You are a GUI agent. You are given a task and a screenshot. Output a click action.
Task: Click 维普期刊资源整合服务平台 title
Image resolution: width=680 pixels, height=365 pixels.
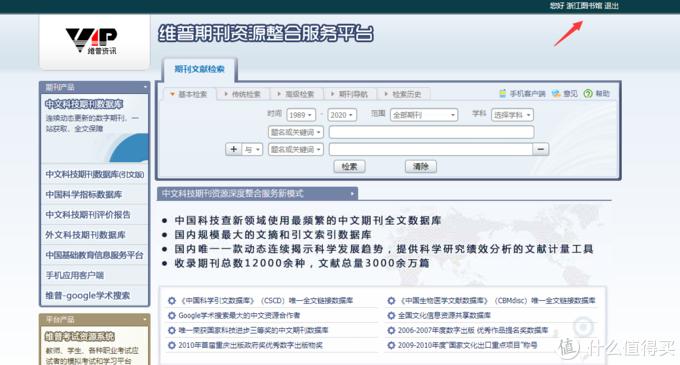pyautogui.click(x=266, y=34)
